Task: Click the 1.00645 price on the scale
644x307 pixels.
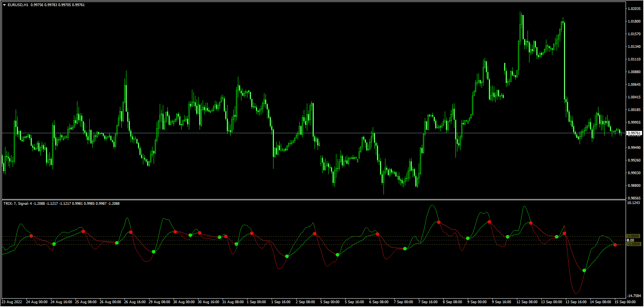Action: coord(634,84)
